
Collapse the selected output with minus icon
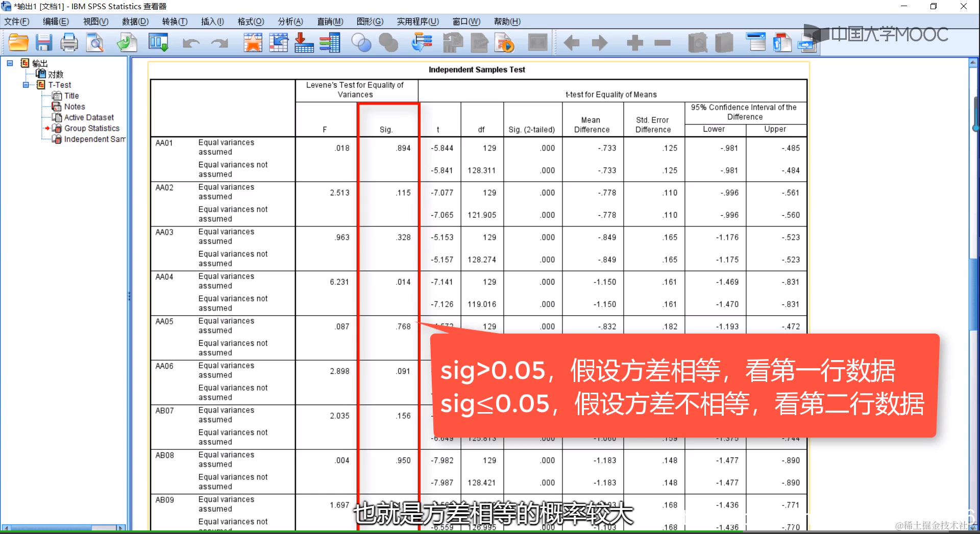(662, 42)
